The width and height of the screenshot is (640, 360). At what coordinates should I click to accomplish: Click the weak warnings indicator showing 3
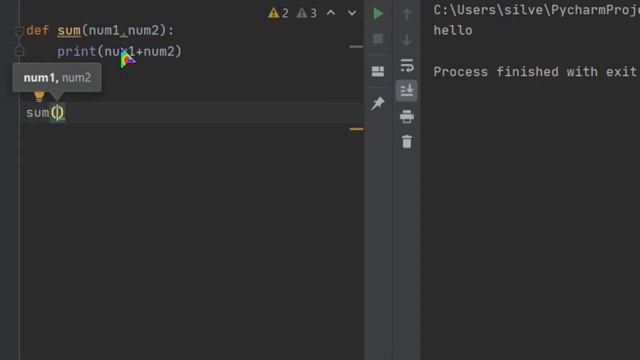(307, 13)
